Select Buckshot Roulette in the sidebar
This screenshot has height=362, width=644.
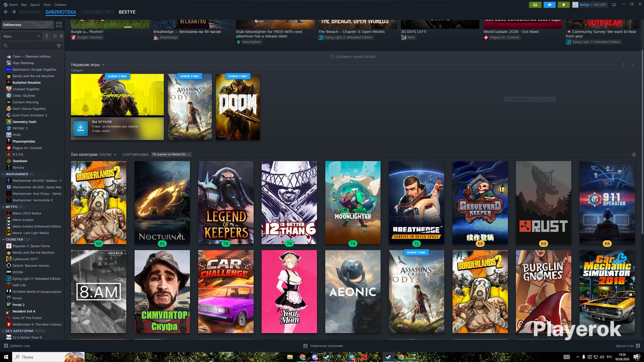tap(26, 83)
